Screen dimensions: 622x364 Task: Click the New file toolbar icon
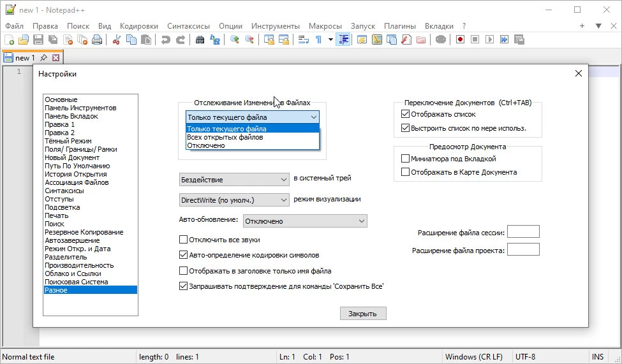pos(9,40)
